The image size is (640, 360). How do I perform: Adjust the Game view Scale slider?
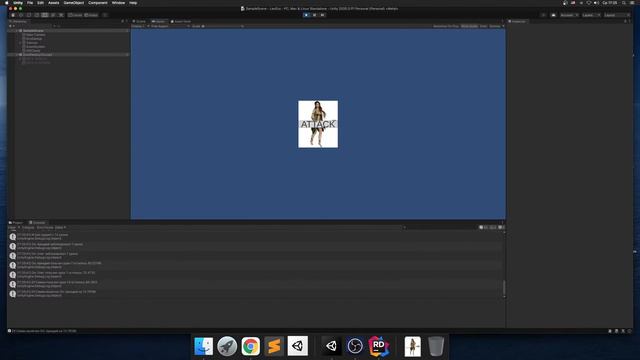coord(222,26)
